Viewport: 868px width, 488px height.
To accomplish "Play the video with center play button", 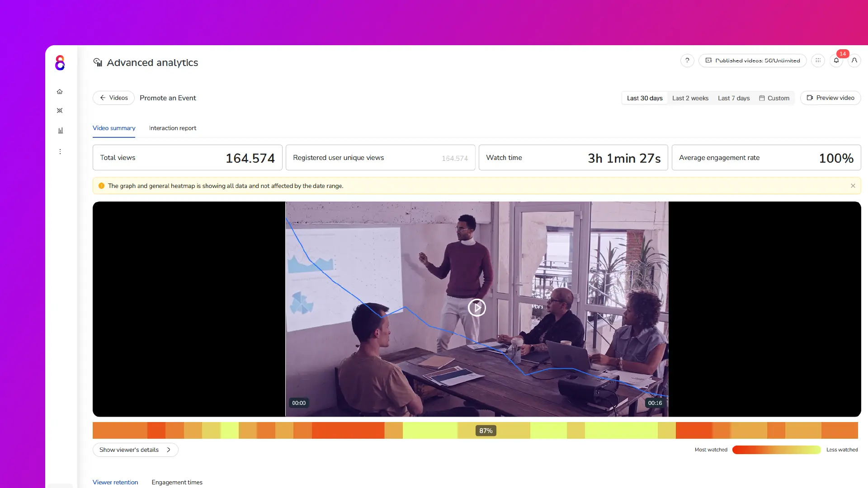I will pyautogui.click(x=477, y=308).
